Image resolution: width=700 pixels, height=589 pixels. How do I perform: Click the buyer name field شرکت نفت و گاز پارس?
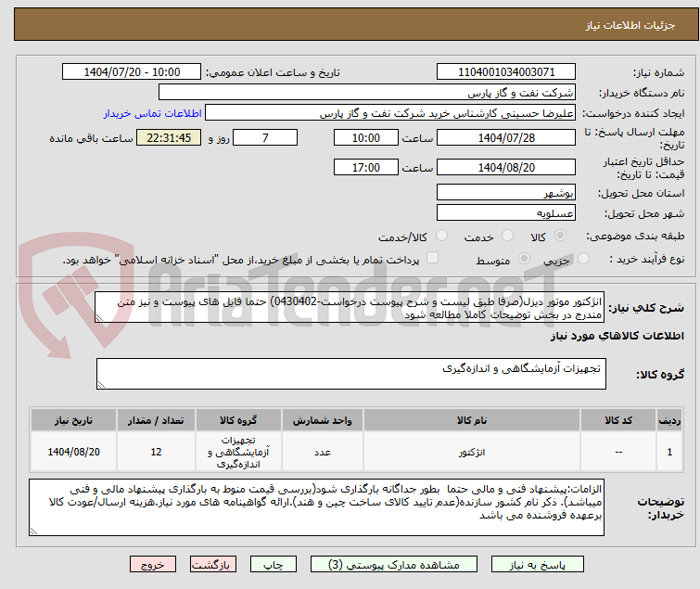[x=367, y=93]
